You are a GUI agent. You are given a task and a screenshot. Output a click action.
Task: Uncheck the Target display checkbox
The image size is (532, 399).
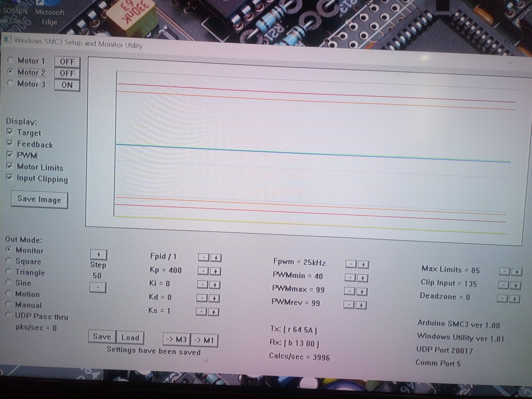coord(10,132)
